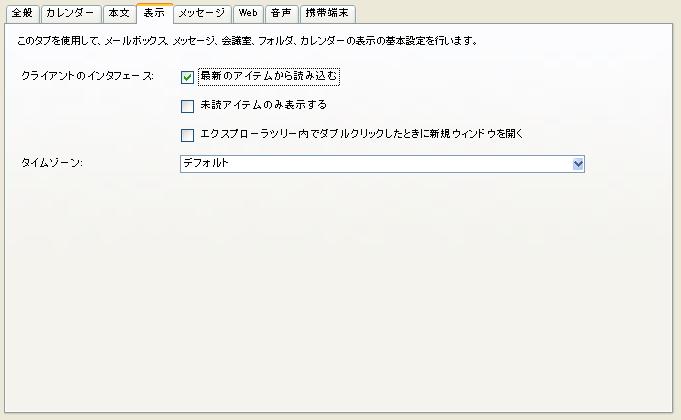The width and height of the screenshot is (681, 420).
Task: Open the タイムゾーン dropdown arrow
Action: [x=578, y=164]
